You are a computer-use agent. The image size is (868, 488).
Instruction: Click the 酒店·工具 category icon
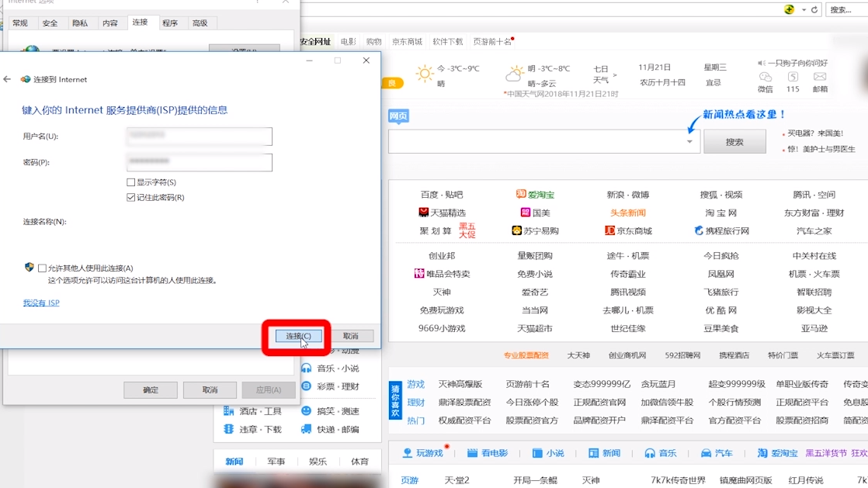(x=228, y=410)
